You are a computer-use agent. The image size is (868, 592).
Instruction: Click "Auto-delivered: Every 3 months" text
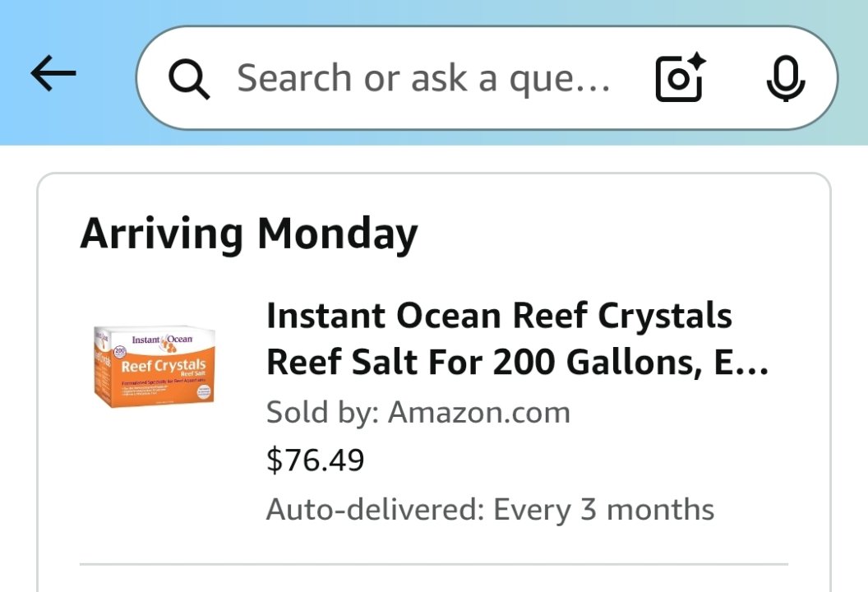pyautogui.click(x=490, y=510)
